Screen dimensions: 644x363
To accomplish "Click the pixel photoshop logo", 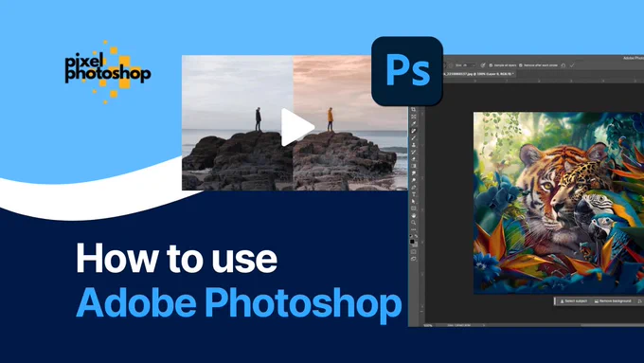I will tap(108, 72).
